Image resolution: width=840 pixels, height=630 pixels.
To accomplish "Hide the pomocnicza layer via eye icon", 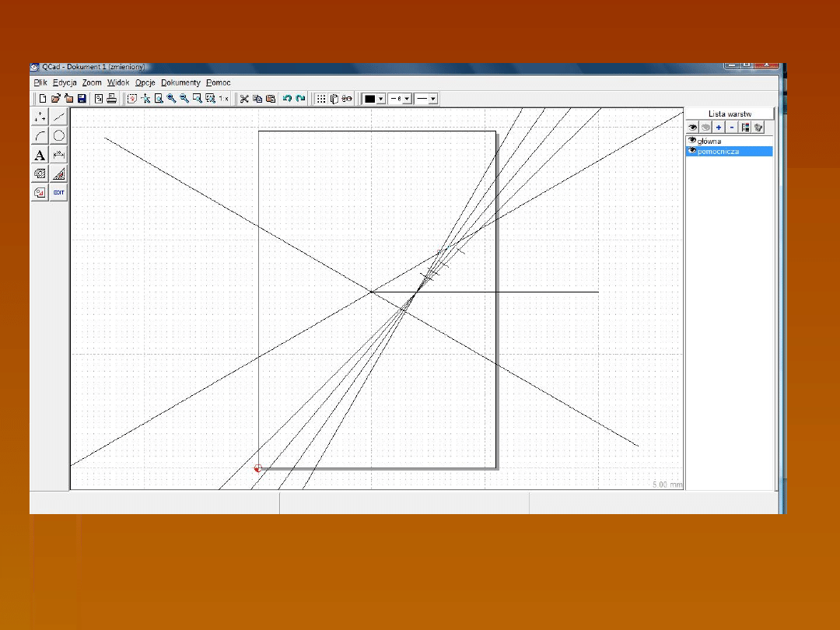I will point(691,151).
